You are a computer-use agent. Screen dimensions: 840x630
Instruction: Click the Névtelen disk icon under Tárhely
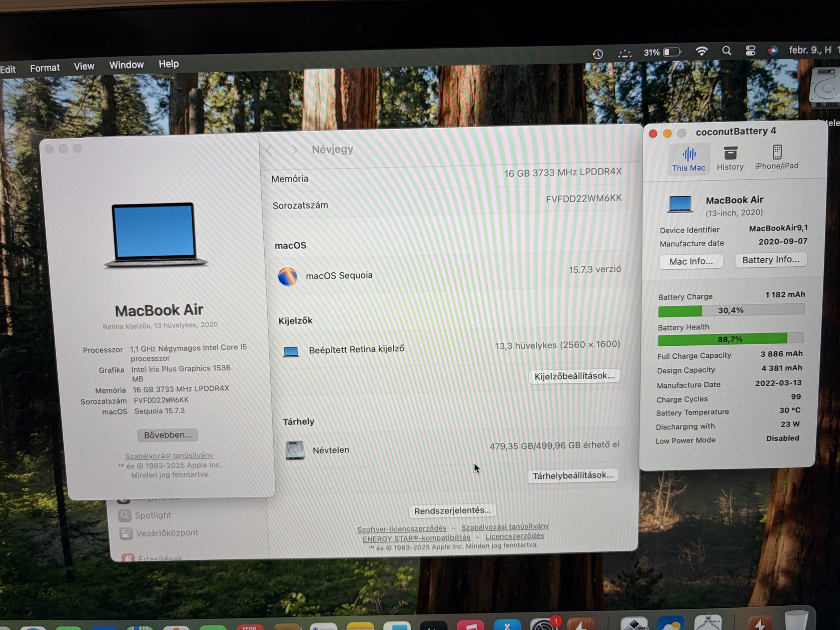(295, 450)
